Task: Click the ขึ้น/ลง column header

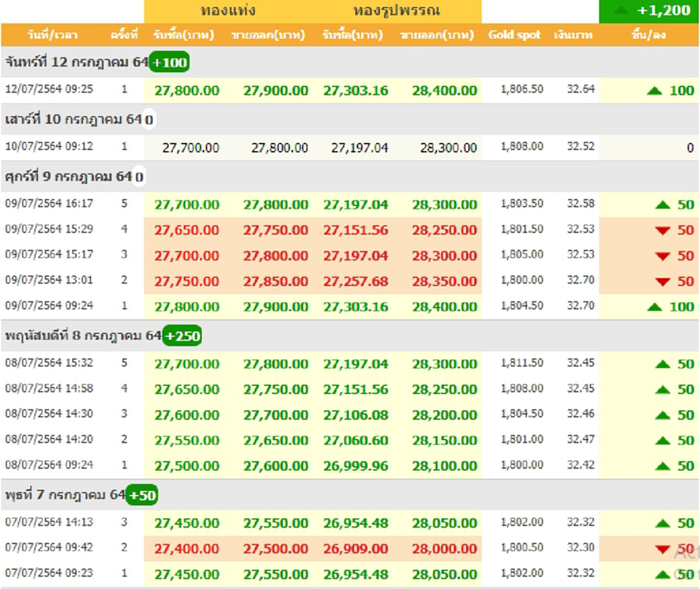Action: [x=648, y=35]
